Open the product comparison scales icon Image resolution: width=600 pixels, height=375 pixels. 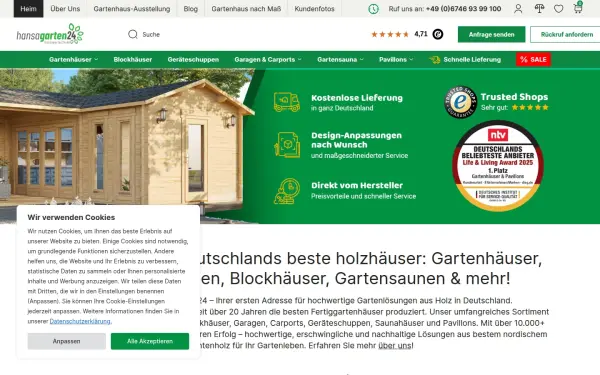pos(540,8)
